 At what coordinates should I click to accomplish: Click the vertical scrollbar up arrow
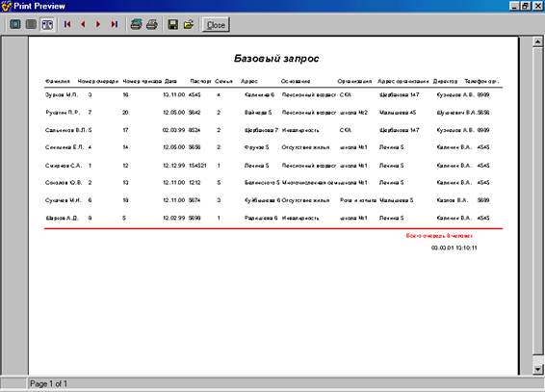point(537,41)
